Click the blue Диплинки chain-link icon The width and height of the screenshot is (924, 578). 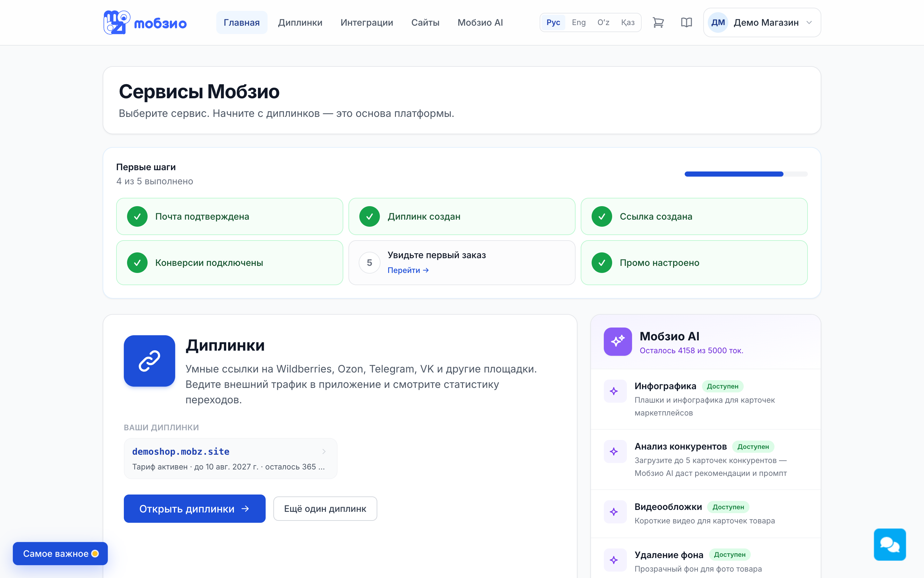tap(149, 361)
